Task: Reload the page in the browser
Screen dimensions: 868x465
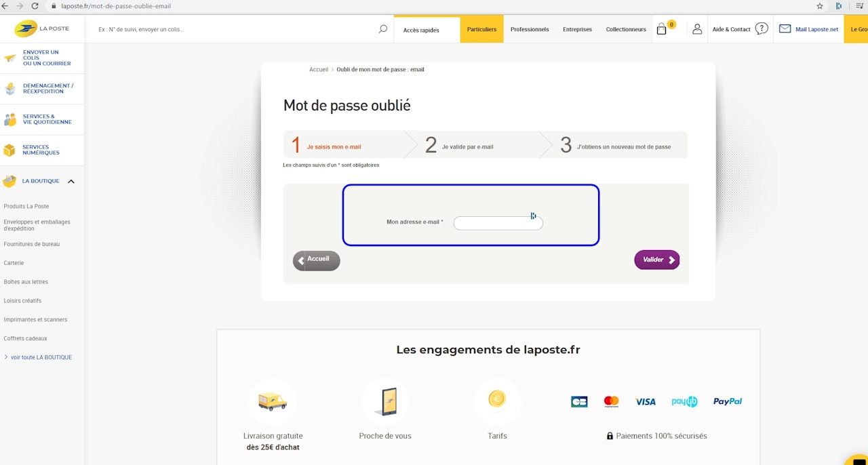Action: pyautogui.click(x=35, y=6)
